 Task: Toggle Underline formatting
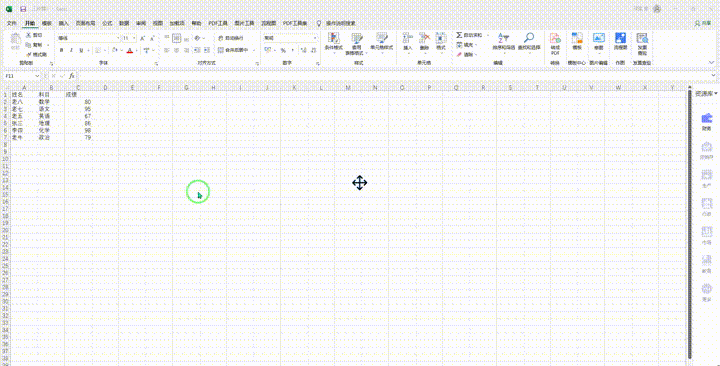coord(81,50)
